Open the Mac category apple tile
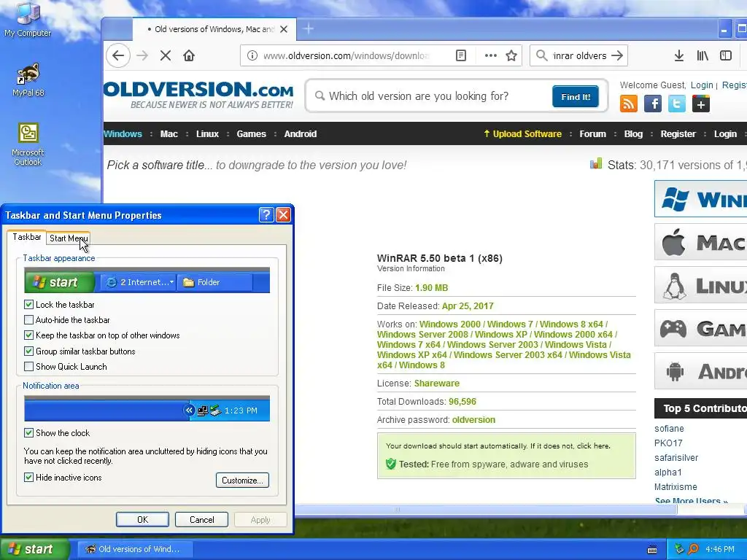This screenshot has height=560, width=747. tap(700, 242)
